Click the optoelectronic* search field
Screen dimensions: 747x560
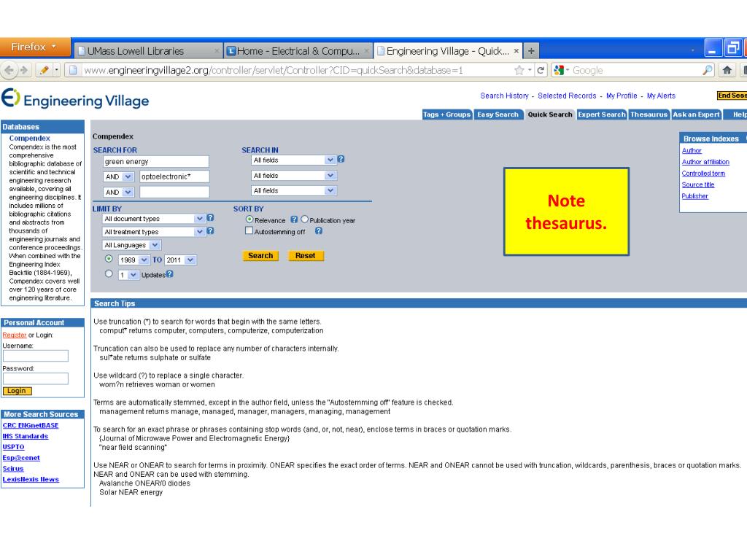(174, 176)
